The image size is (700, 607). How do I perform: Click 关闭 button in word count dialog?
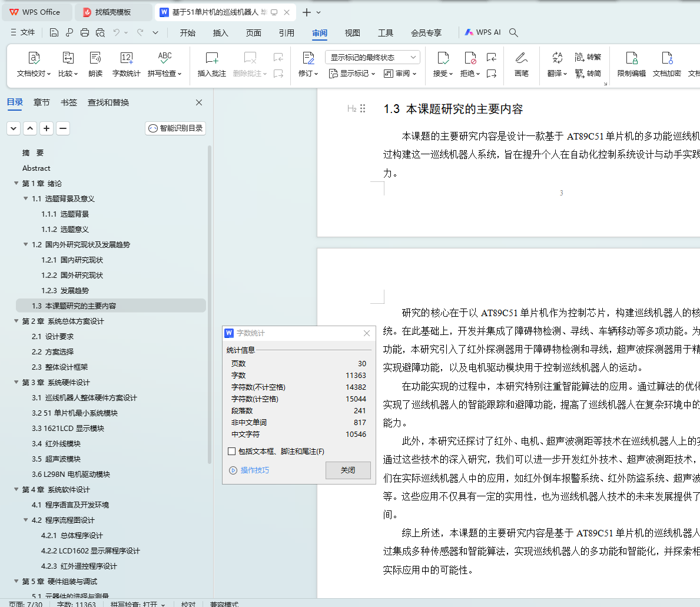click(348, 470)
